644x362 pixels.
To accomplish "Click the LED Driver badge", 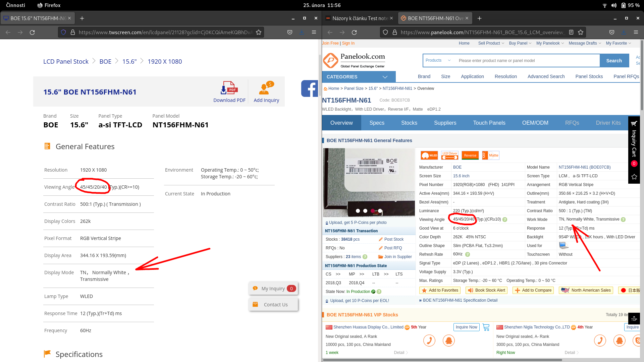I will (x=449, y=155).
